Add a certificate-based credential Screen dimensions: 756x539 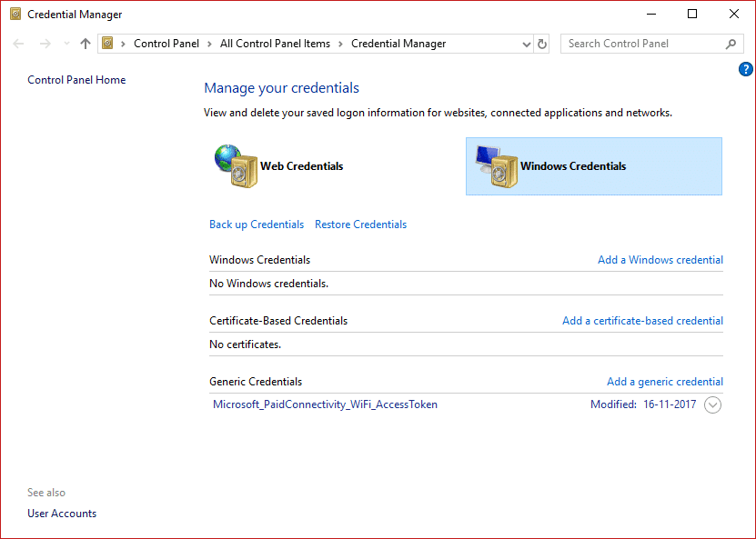[x=642, y=321]
